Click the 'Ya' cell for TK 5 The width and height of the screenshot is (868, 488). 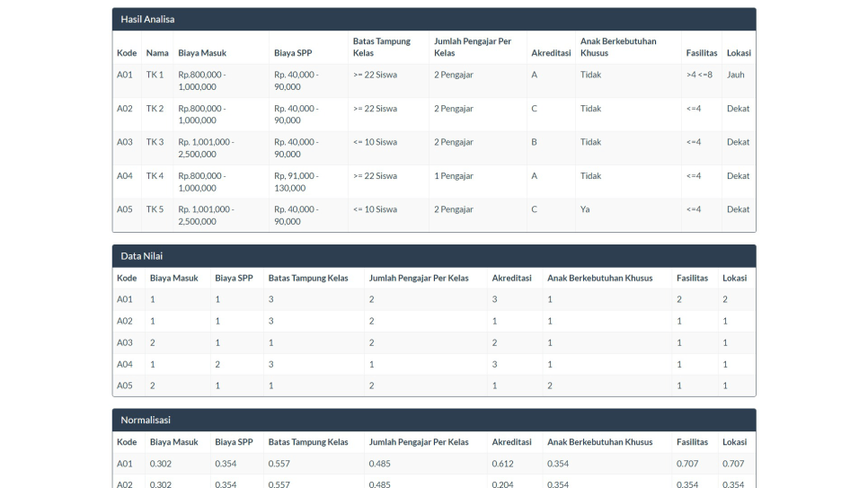tap(585, 209)
